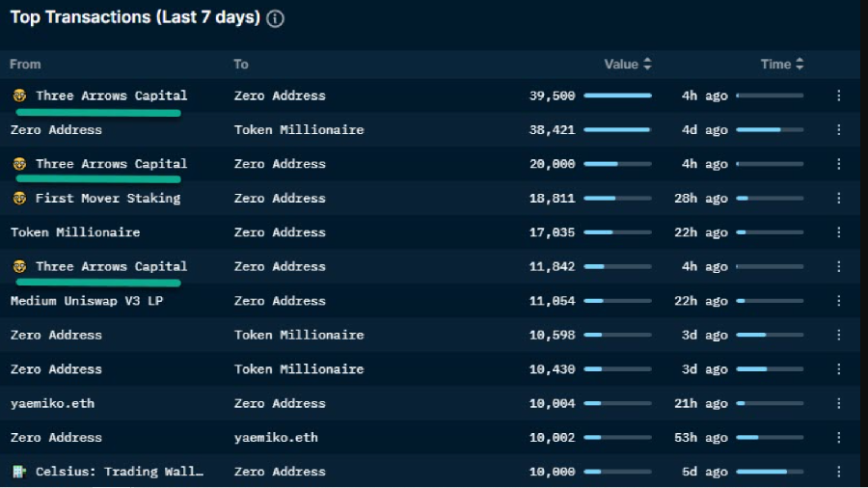Screen dimensions: 868x488
Task: Click the emoji icon beside First Mover Staking
Action: pyautogui.click(x=19, y=199)
